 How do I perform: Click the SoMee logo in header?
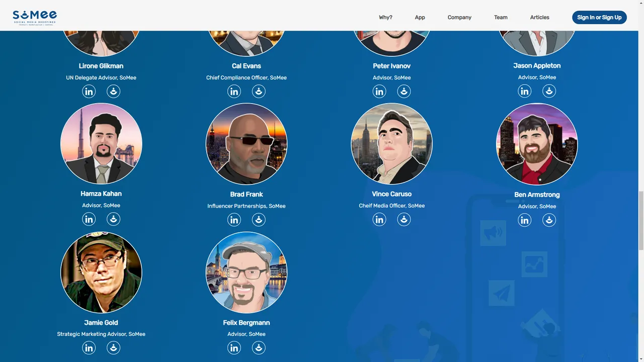35,17
